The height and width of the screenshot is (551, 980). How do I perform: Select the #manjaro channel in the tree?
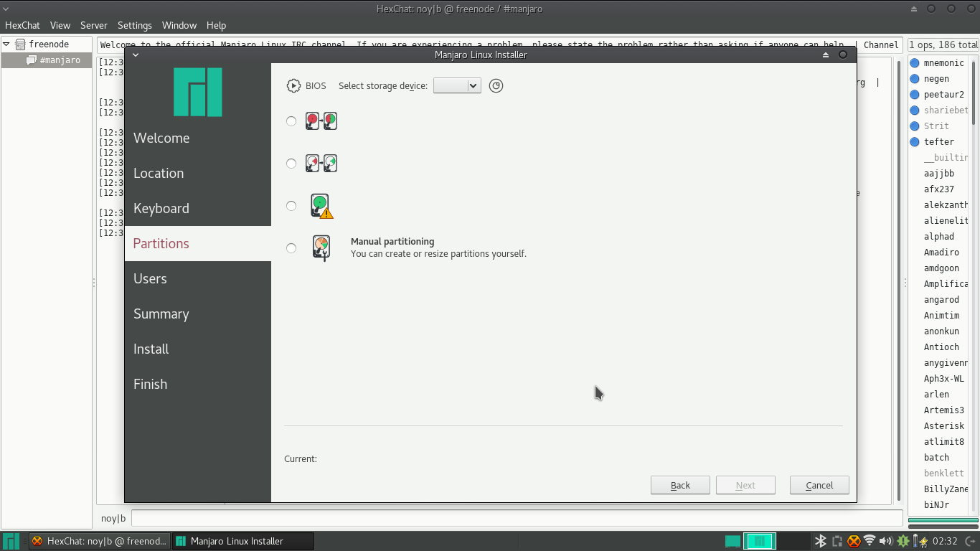(x=47, y=60)
